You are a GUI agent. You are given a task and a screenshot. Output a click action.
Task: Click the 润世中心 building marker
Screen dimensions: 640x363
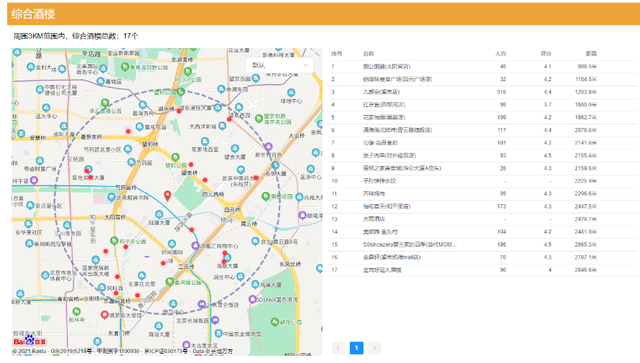240,277
